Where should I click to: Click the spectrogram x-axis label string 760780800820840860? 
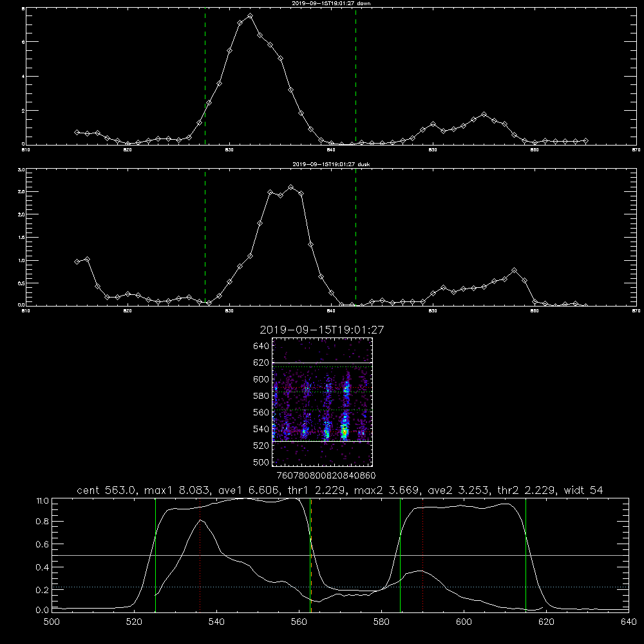(326, 475)
